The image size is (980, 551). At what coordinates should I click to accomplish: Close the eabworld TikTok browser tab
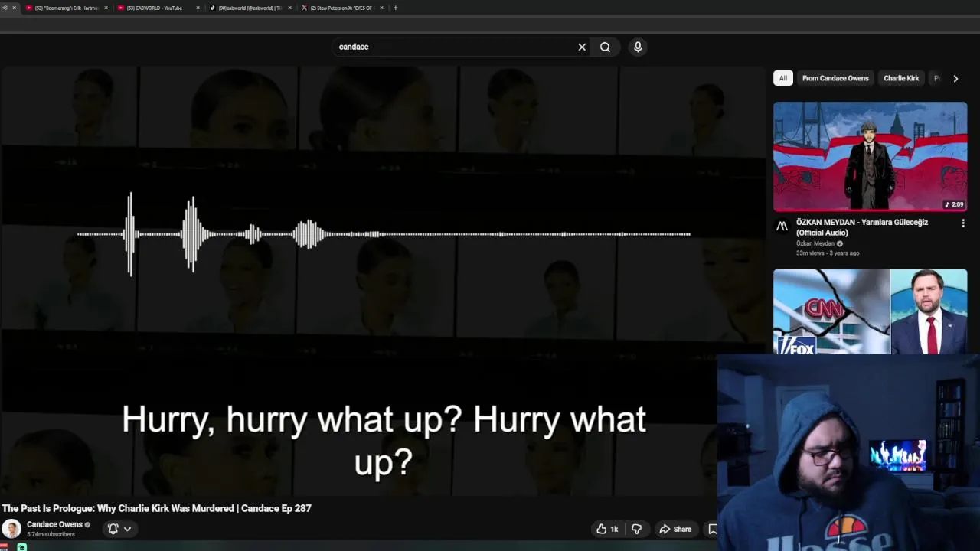coord(289,8)
